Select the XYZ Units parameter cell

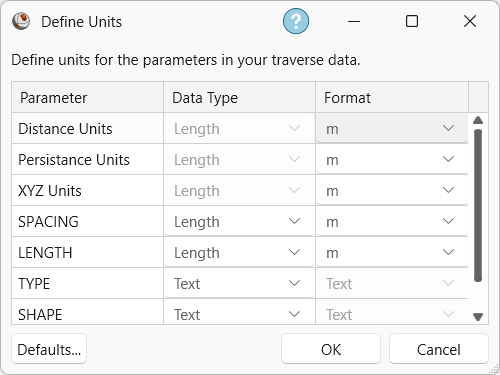tap(87, 190)
